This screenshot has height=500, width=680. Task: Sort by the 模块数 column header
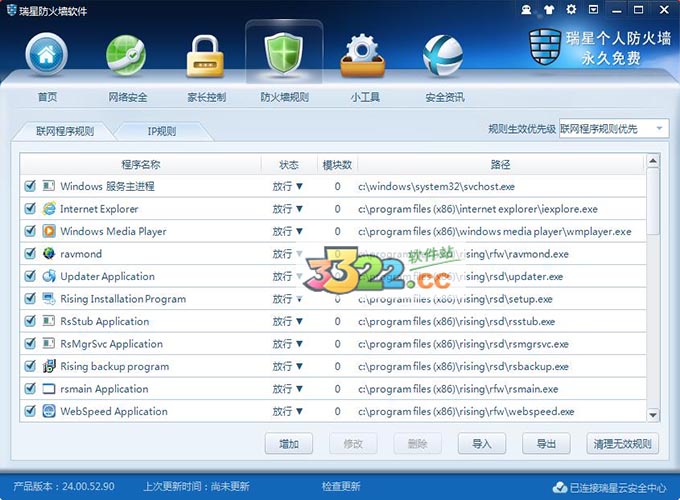pyautogui.click(x=337, y=164)
